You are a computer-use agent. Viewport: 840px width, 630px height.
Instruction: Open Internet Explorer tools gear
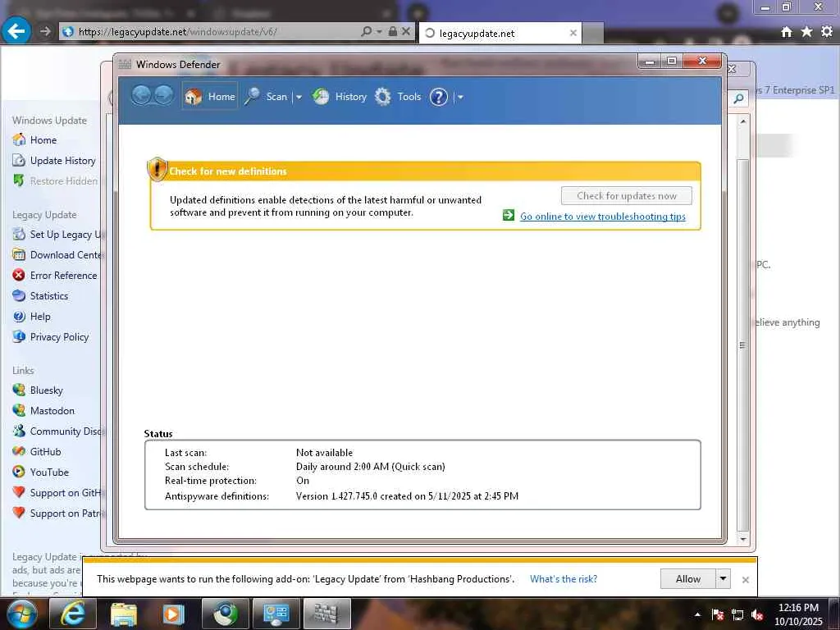pos(827,32)
